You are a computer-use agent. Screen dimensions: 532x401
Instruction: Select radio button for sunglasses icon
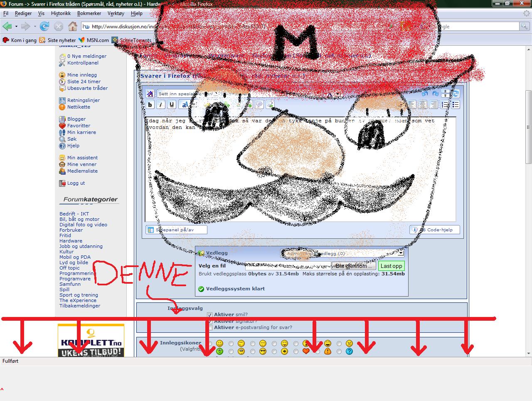(253, 351)
